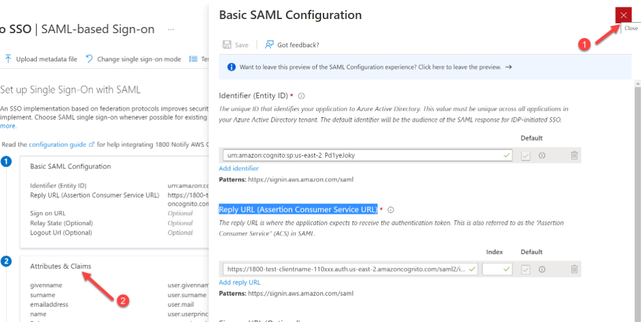644x322 pixels.
Task: Click Basic SAML Configuration card title
Action: pos(70,167)
